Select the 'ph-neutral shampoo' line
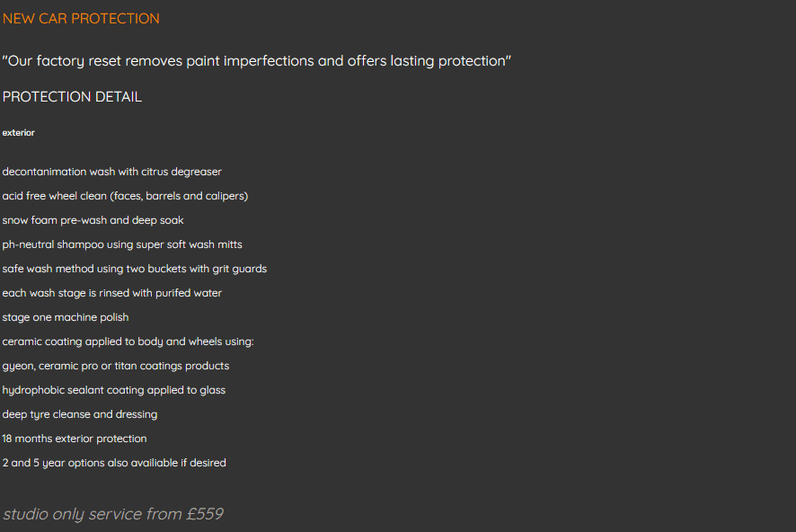 click(x=122, y=244)
